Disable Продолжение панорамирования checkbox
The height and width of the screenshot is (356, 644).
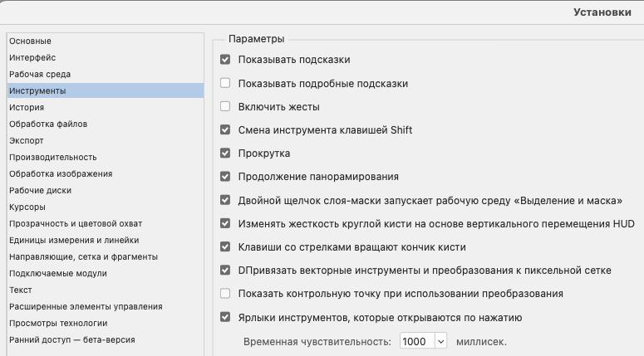coord(225,177)
